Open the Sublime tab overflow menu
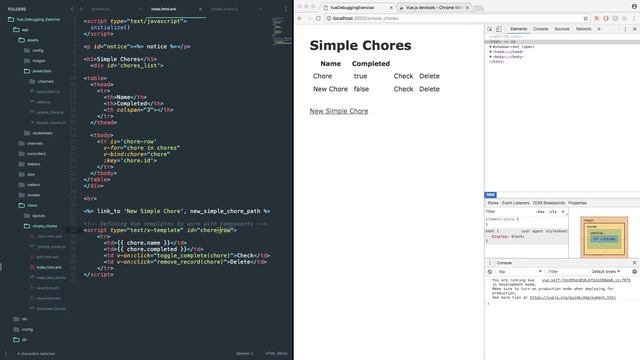This screenshot has height=360, width=640. point(285,9)
